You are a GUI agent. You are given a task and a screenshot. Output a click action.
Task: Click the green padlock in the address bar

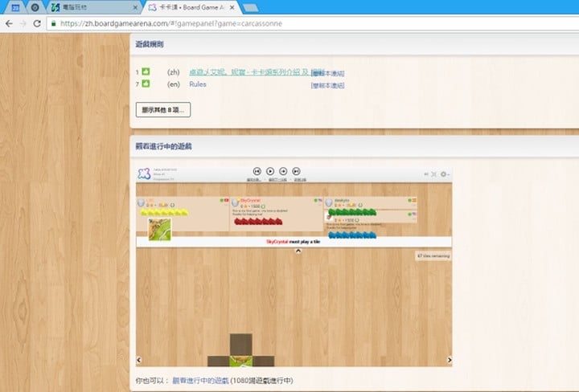54,23
